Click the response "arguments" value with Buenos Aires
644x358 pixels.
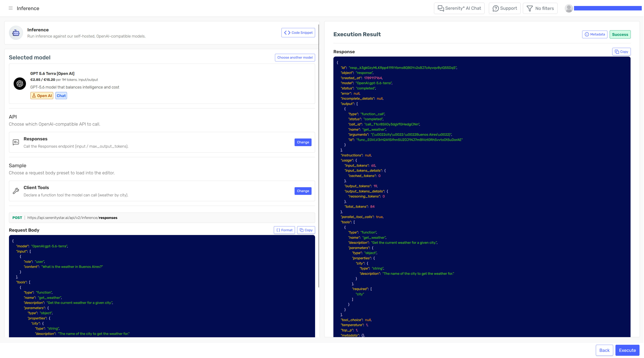(411, 135)
